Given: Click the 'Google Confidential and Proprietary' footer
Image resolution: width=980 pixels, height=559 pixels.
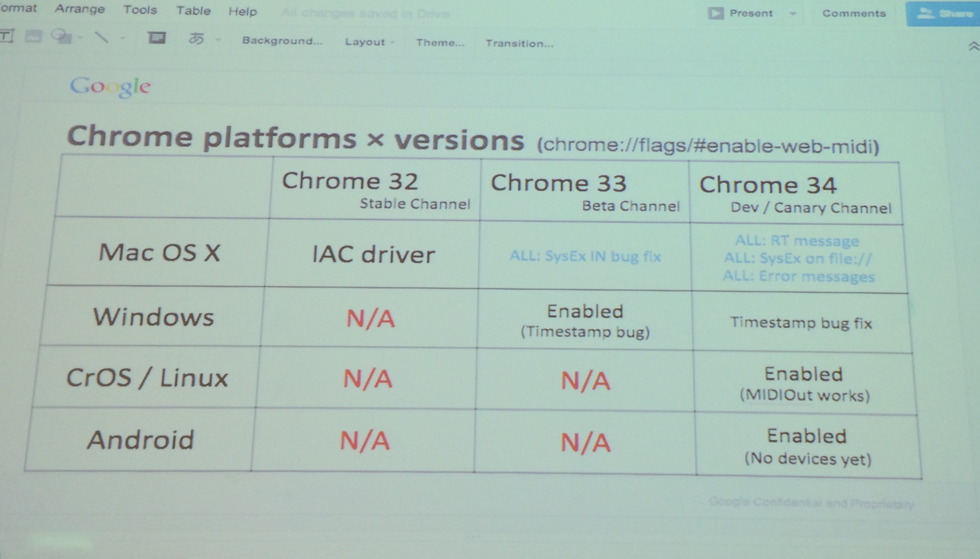Looking at the screenshot, I should pos(812,502).
